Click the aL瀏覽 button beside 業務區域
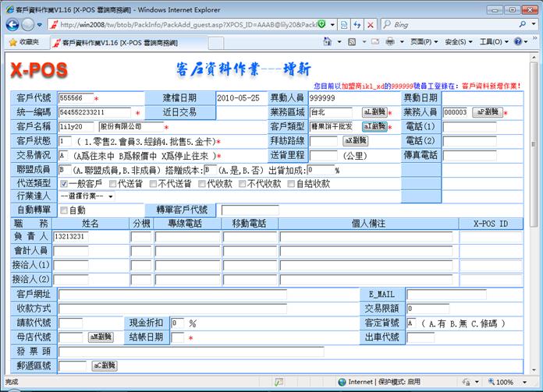Image resolution: width=543 pixels, height=392 pixels. (x=374, y=112)
